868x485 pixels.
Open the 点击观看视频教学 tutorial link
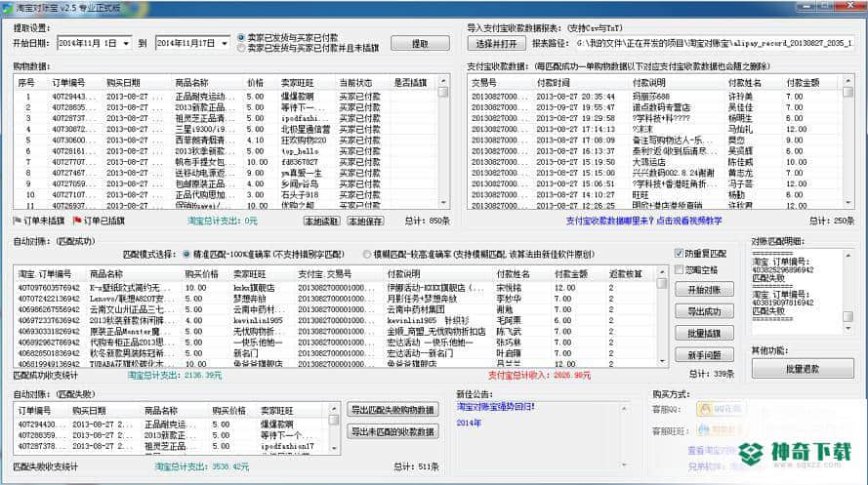[x=688, y=221]
